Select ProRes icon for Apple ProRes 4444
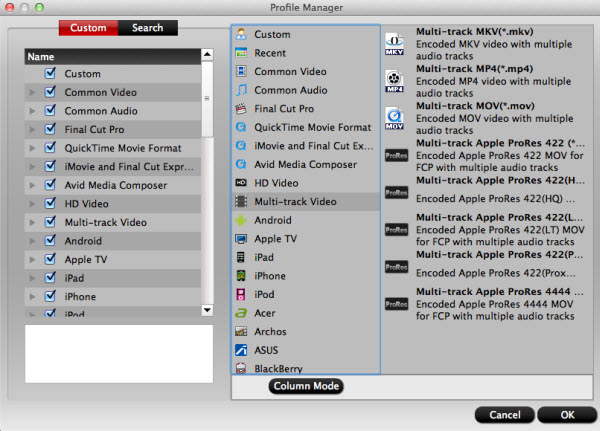This screenshot has width=600, height=431. pyautogui.click(x=396, y=304)
